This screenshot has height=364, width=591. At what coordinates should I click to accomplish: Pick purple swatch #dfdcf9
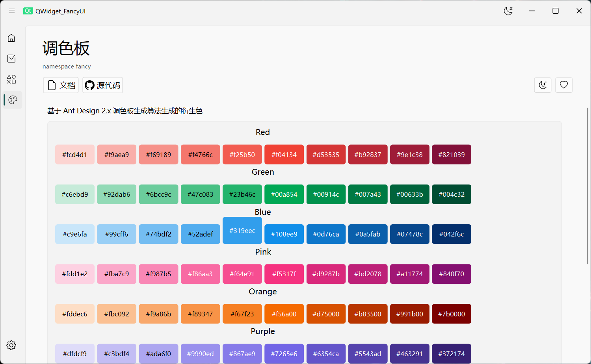coord(75,354)
